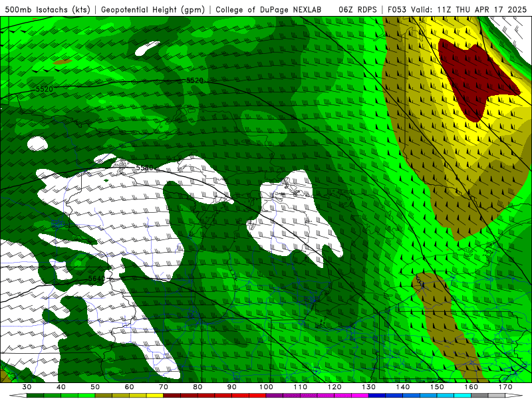
Task: Click the 5520 contour label at the left edge
Action: click(45, 89)
